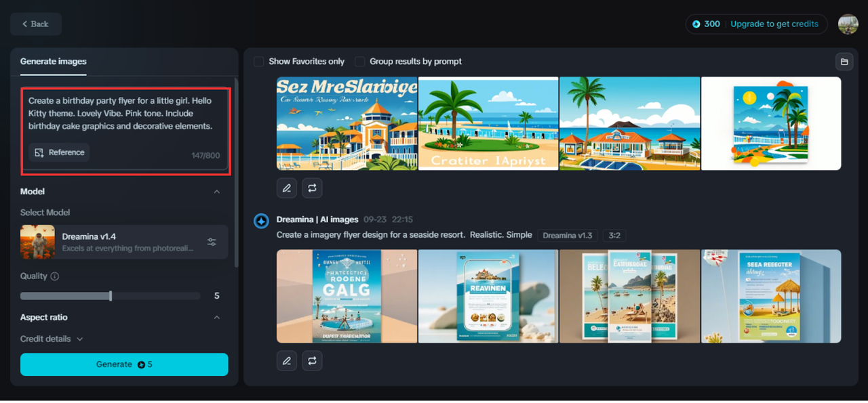Click the left panel vertical scrollbar
Viewport: 868px width, 403px height.
[236, 173]
